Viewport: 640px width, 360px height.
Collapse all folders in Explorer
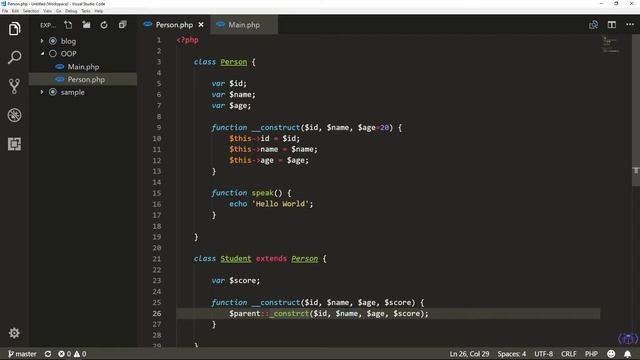122,25
